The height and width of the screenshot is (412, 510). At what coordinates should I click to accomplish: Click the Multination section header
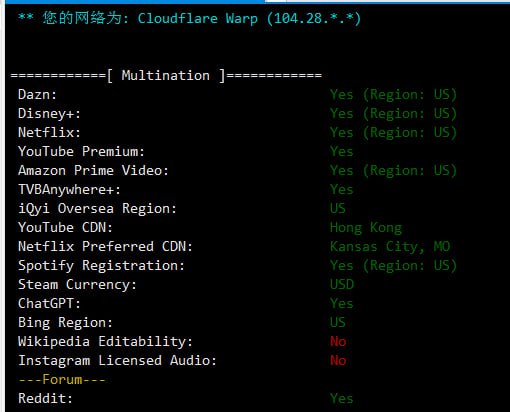point(166,75)
